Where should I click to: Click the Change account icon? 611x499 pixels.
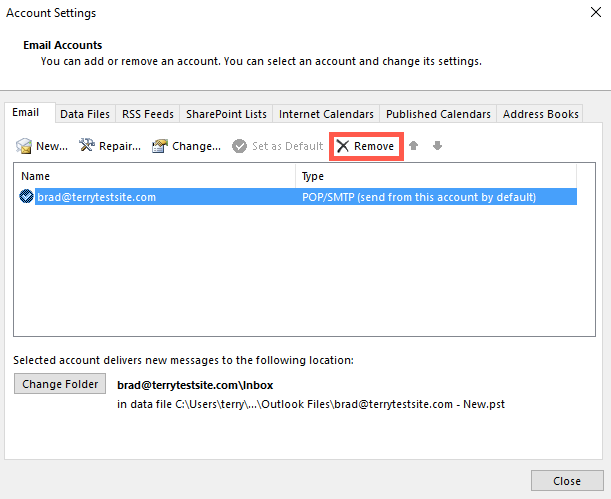coord(160,146)
